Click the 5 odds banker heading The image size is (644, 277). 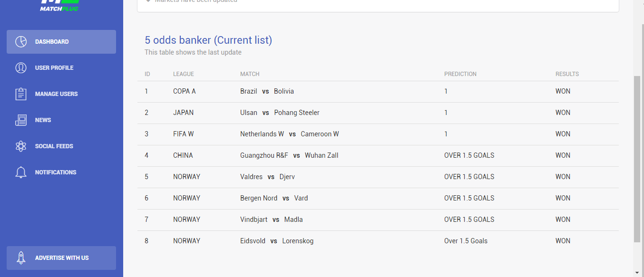tap(208, 40)
